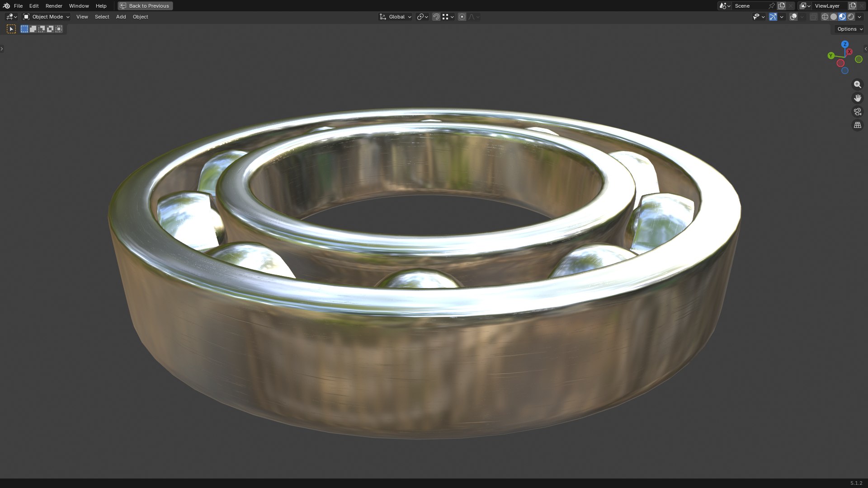Viewport: 868px width, 488px height.
Task: Expand the Options dropdown
Action: point(849,29)
